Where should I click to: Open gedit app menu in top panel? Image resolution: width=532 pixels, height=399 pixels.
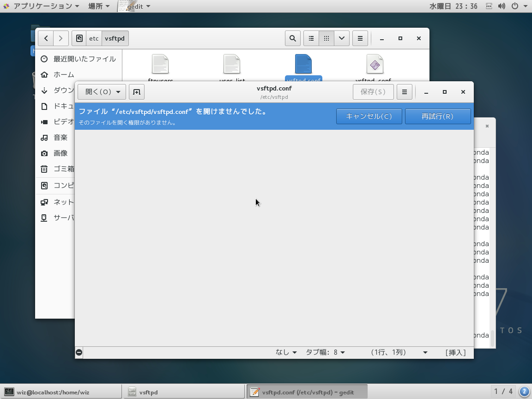pos(135,6)
